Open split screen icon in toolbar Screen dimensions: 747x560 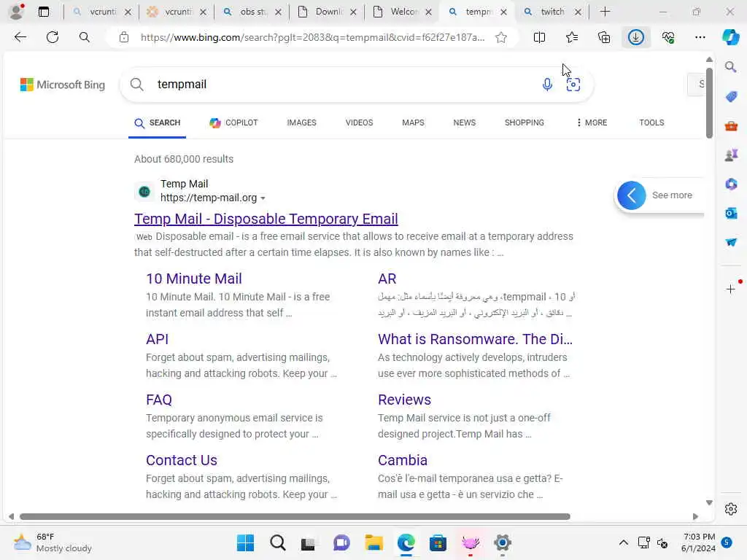coord(539,37)
